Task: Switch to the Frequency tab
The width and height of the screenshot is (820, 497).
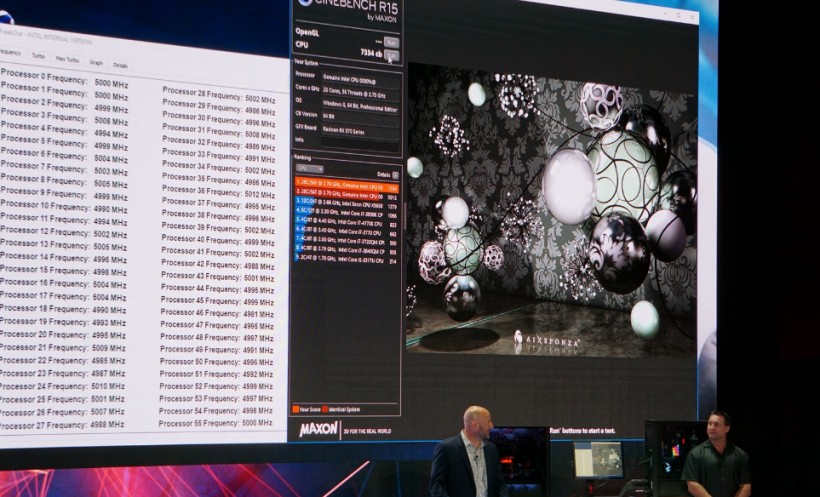Action: pyautogui.click(x=10, y=52)
